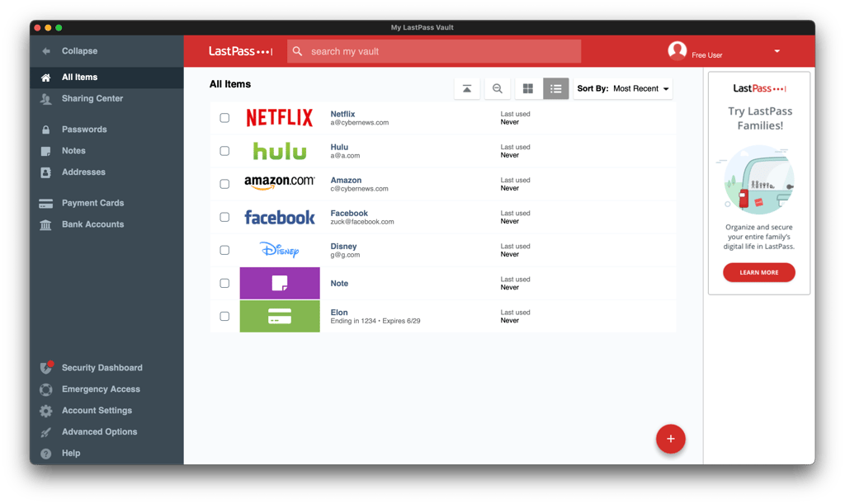Click the Facebook logo thumbnail
845x504 pixels.
pos(280,217)
